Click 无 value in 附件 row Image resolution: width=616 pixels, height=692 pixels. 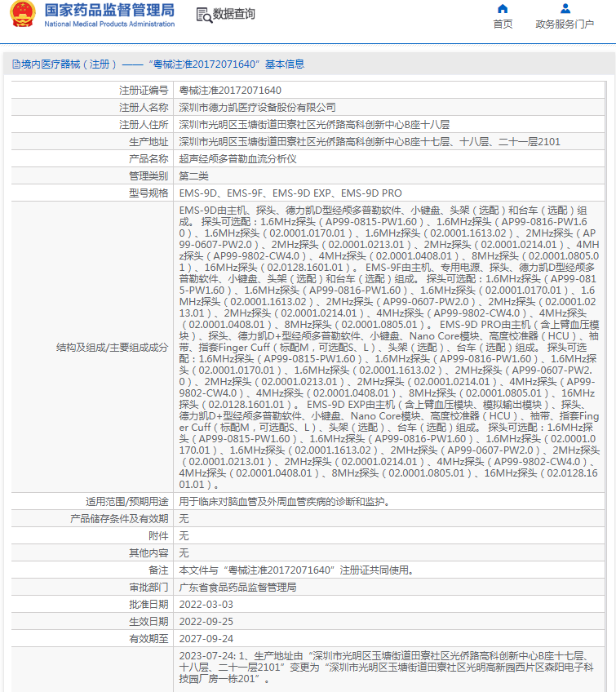coord(184,536)
